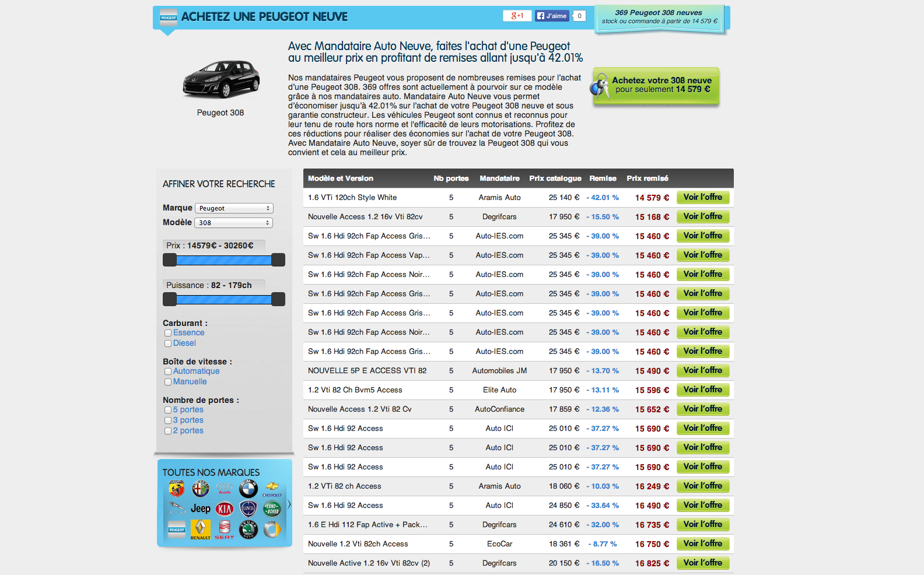View offer for Nouvelle Access 1.2 16v Vti 82cv
Screen dimensions: 924x575
coord(702,216)
